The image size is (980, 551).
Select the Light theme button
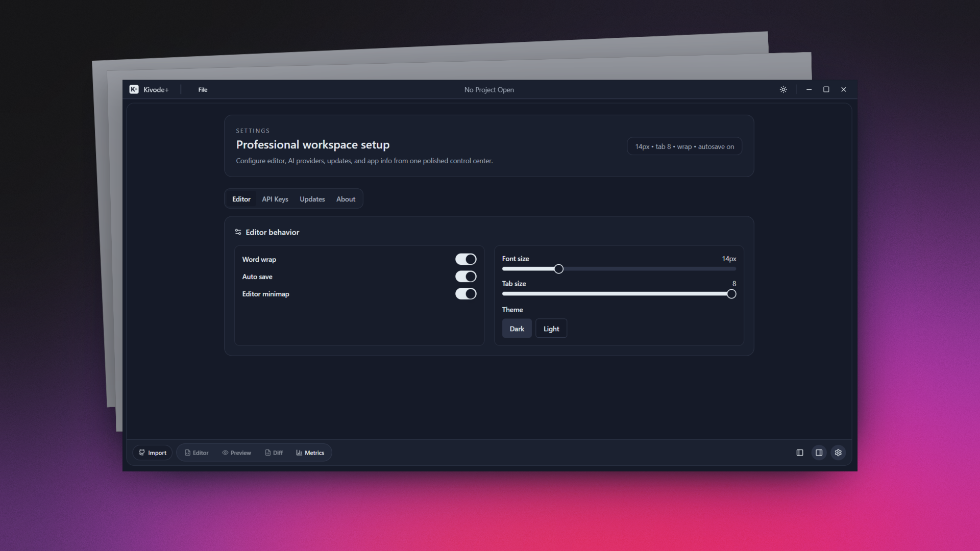coord(551,329)
